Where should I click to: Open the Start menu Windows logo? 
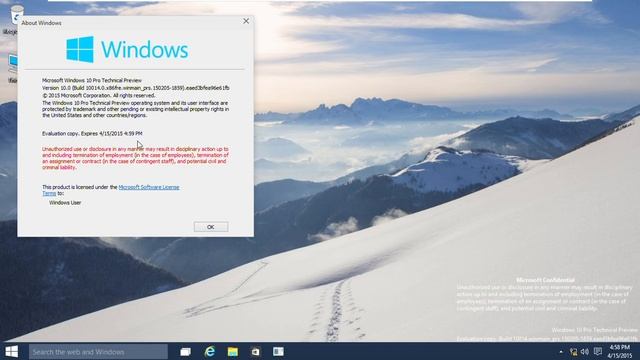pos(11,351)
